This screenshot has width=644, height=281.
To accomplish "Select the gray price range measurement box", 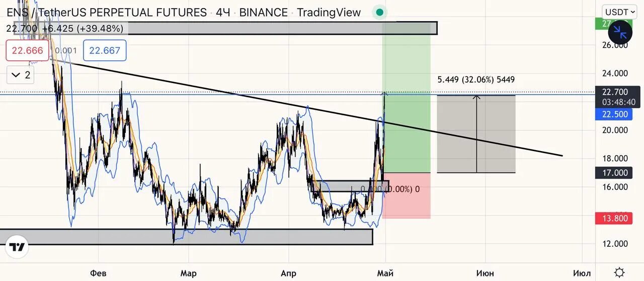I will (x=476, y=134).
